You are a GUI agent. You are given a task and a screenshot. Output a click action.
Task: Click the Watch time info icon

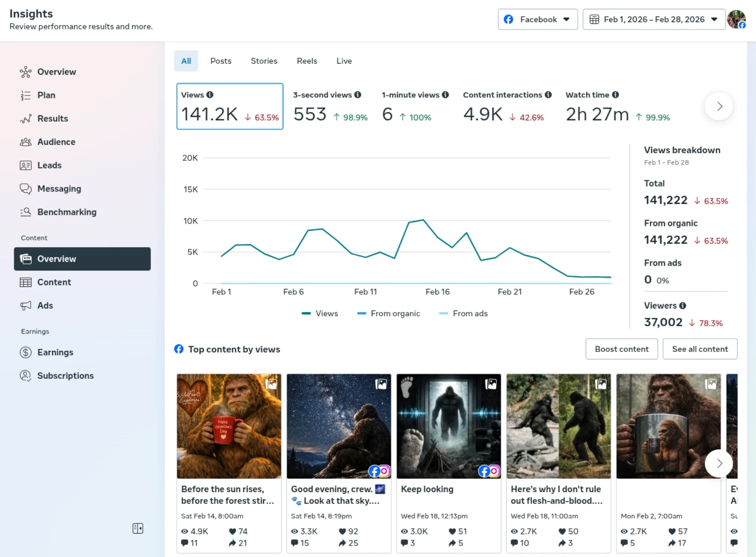click(x=615, y=95)
